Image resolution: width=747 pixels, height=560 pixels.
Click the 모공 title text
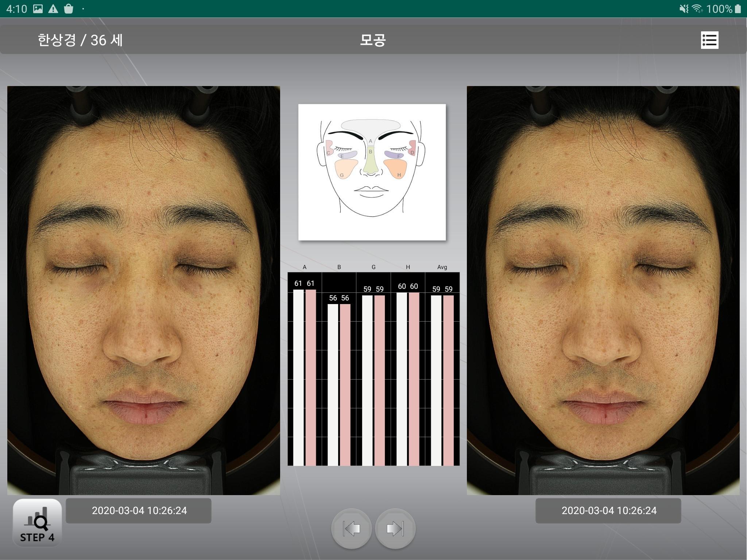coord(372,40)
